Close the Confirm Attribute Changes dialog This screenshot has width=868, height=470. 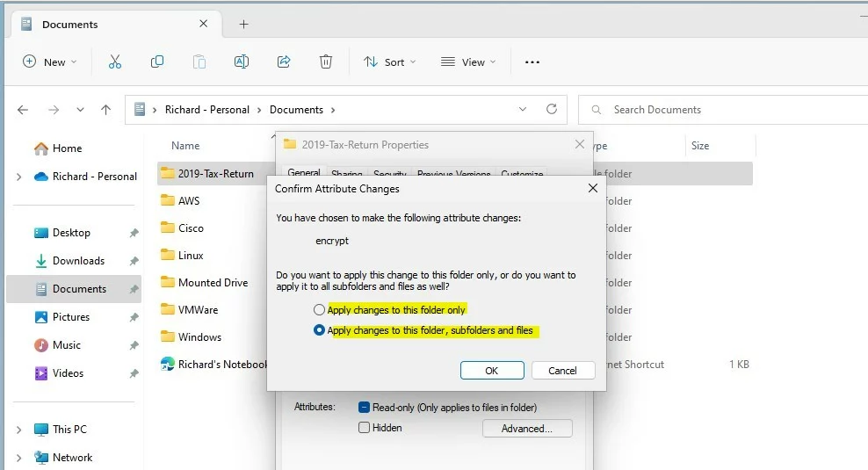(592, 188)
